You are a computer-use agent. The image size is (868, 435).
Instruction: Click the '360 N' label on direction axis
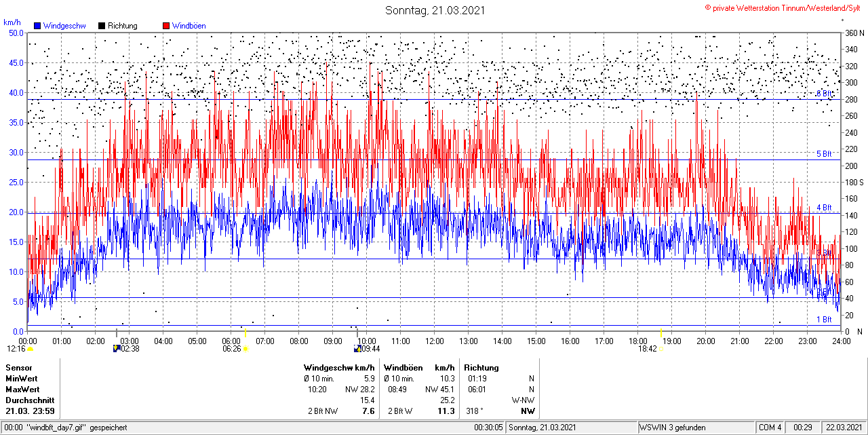[853, 33]
